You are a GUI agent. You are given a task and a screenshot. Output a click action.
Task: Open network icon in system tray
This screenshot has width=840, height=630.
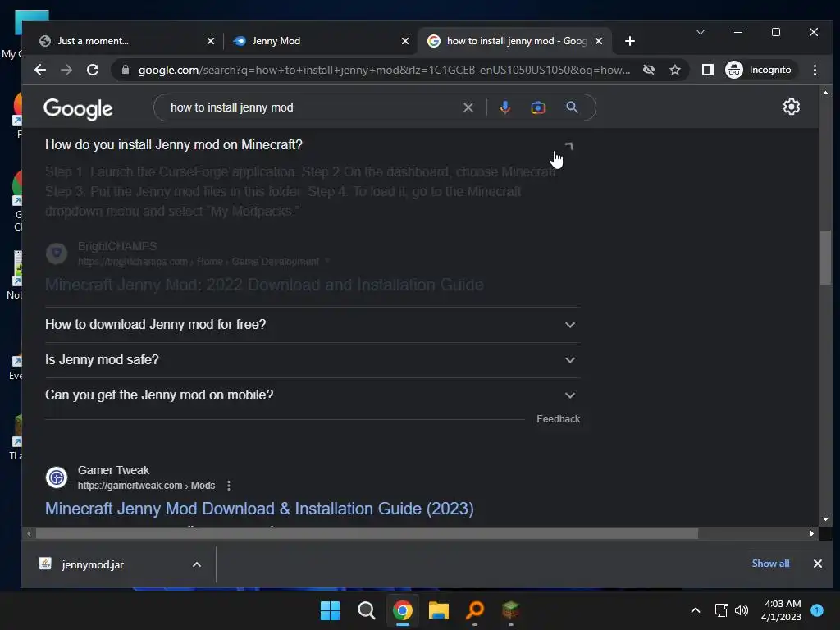click(x=722, y=610)
